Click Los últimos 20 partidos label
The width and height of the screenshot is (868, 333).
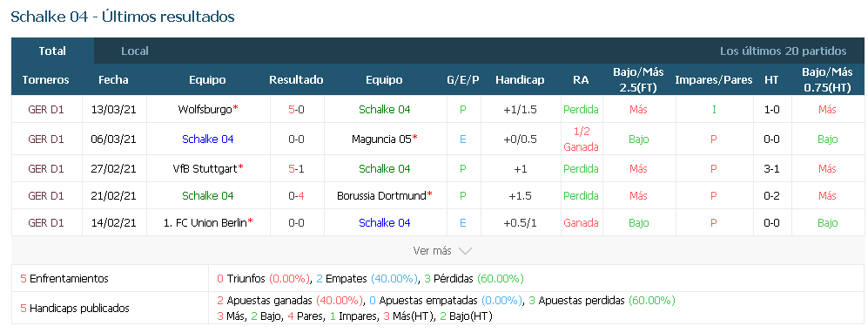pos(784,51)
